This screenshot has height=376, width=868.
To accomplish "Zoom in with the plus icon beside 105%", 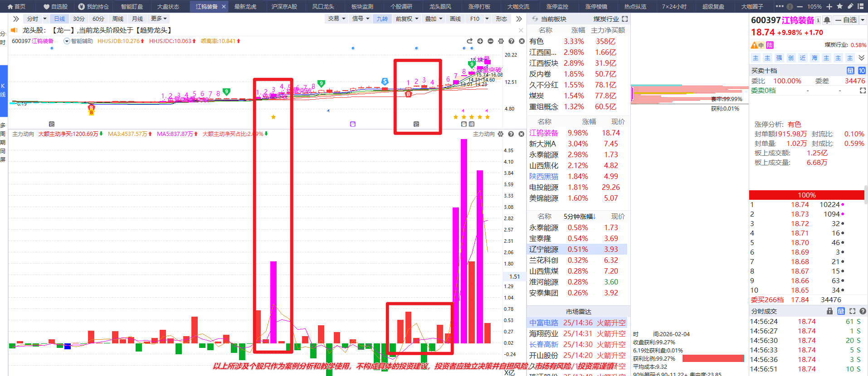I will tap(829, 6).
